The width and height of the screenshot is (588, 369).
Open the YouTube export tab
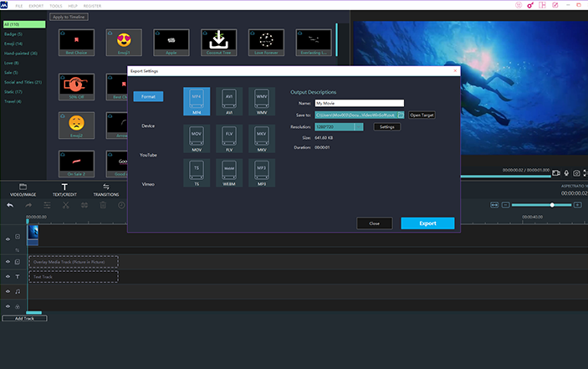point(148,155)
